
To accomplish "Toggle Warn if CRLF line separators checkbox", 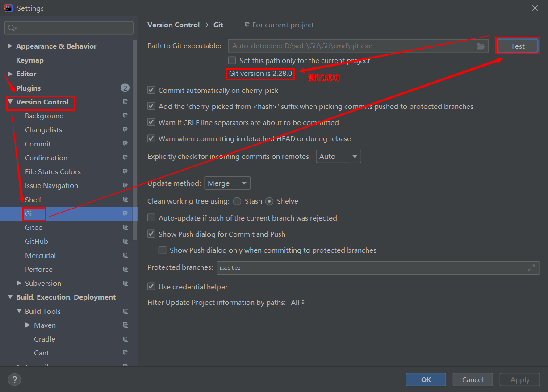I will coord(151,122).
